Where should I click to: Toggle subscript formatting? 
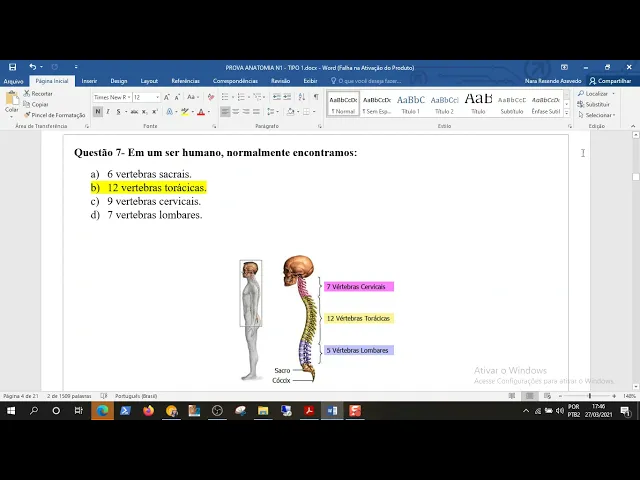click(x=144, y=111)
